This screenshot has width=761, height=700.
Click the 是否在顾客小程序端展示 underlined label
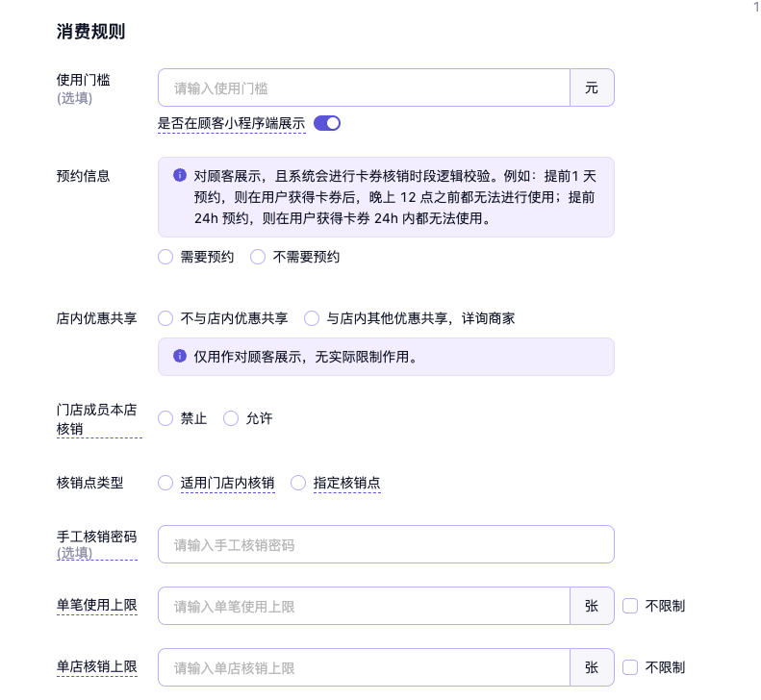[231, 123]
